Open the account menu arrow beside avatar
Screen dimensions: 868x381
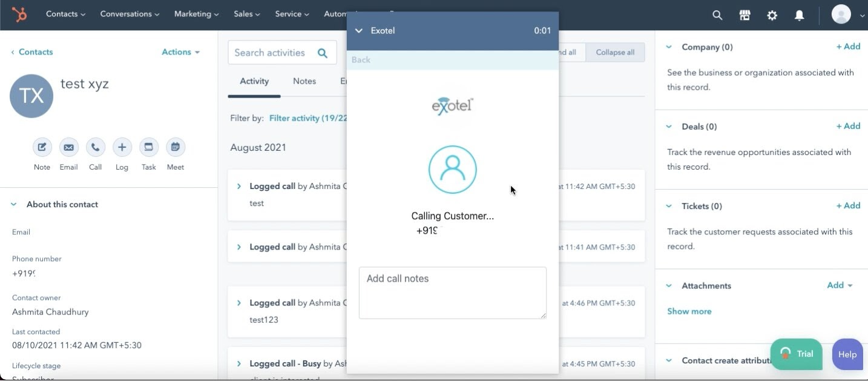point(861,16)
